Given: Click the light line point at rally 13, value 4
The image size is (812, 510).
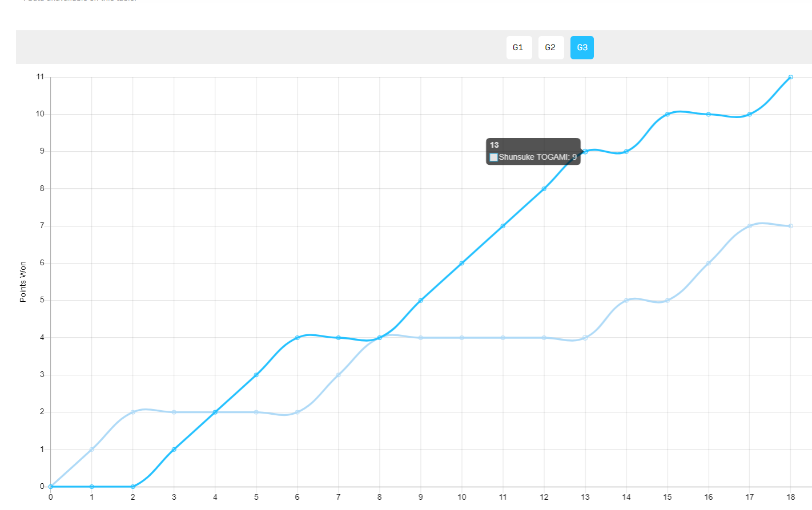Looking at the screenshot, I should [x=585, y=338].
